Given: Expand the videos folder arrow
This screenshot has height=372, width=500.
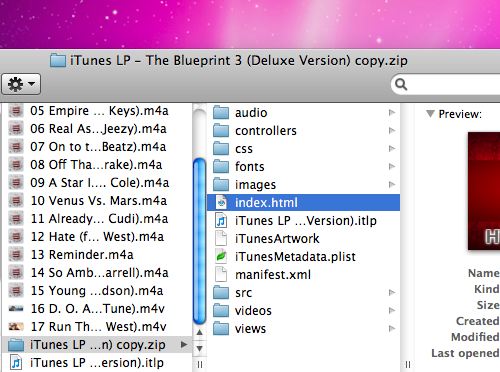Looking at the screenshot, I should point(392,311).
